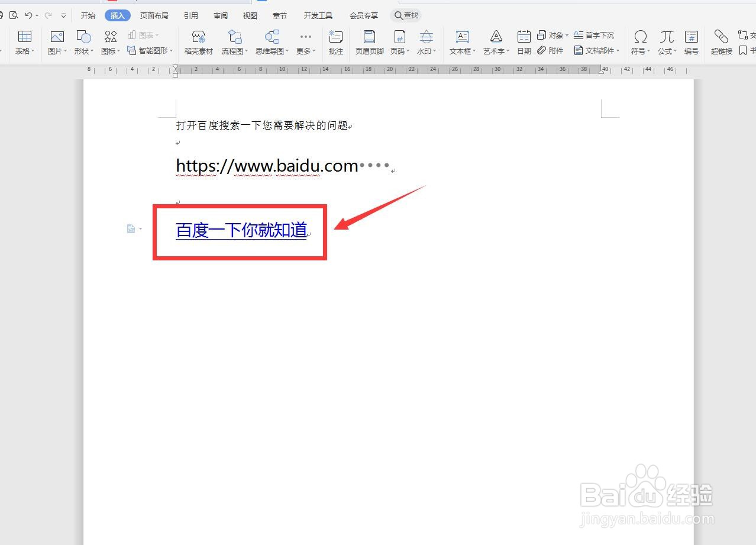Follow the 百度一下你就知道 hyperlink
Image resolution: width=756 pixels, height=545 pixels.
coord(241,230)
